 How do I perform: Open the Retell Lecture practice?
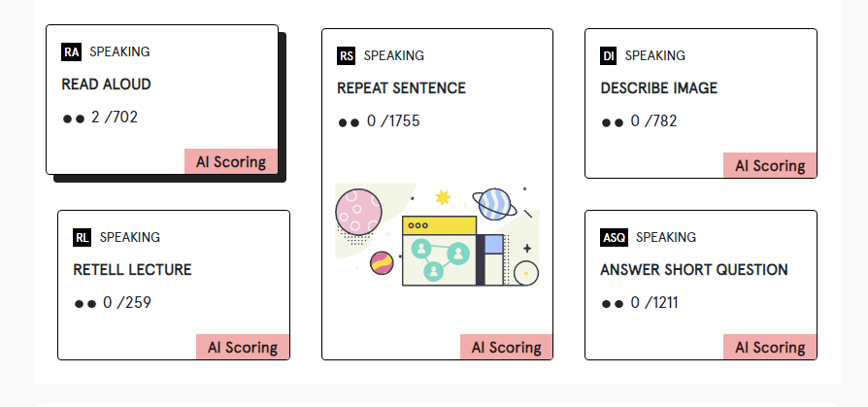point(132,270)
